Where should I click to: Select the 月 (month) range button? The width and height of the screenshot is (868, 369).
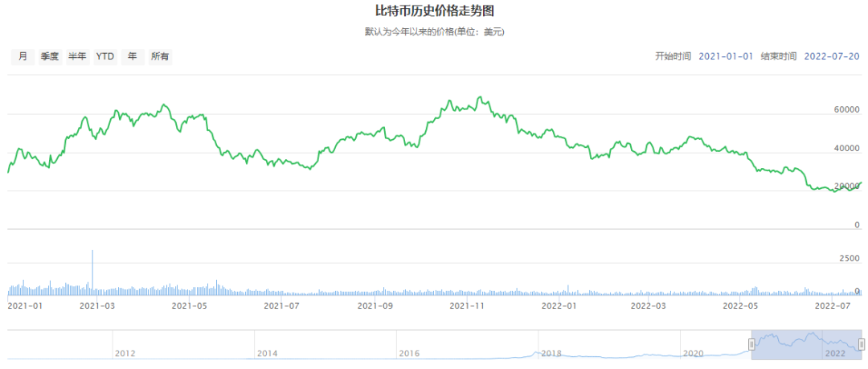click(x=23, y=56)
